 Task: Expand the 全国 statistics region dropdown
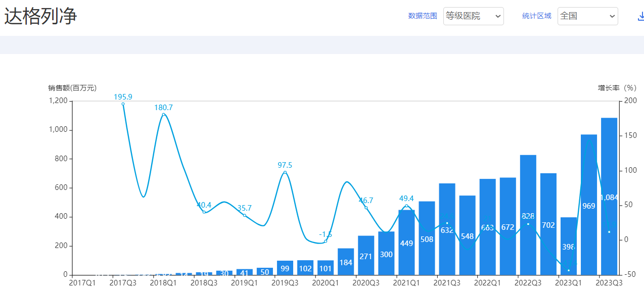[587, 16]
